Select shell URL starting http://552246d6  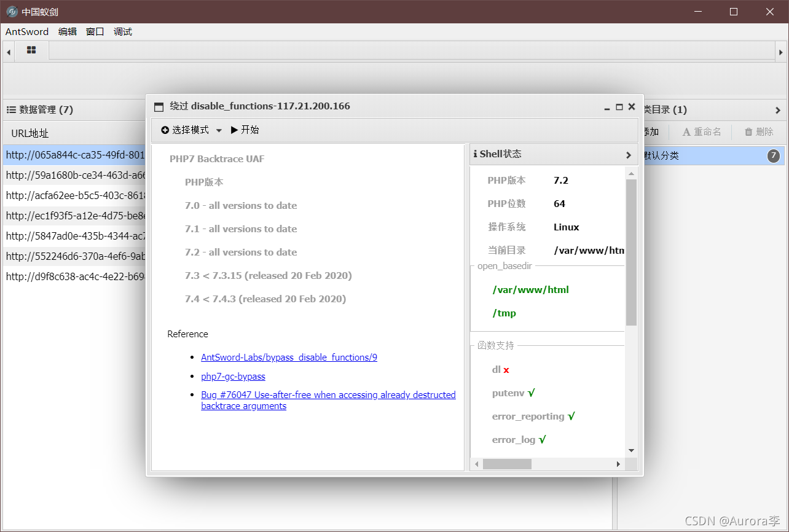coord(75,256)
